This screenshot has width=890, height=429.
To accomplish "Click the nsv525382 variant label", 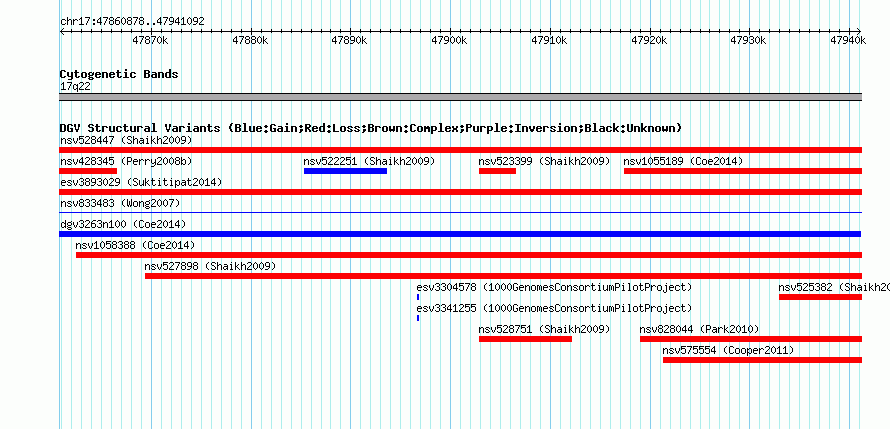I will pos(834,287).
